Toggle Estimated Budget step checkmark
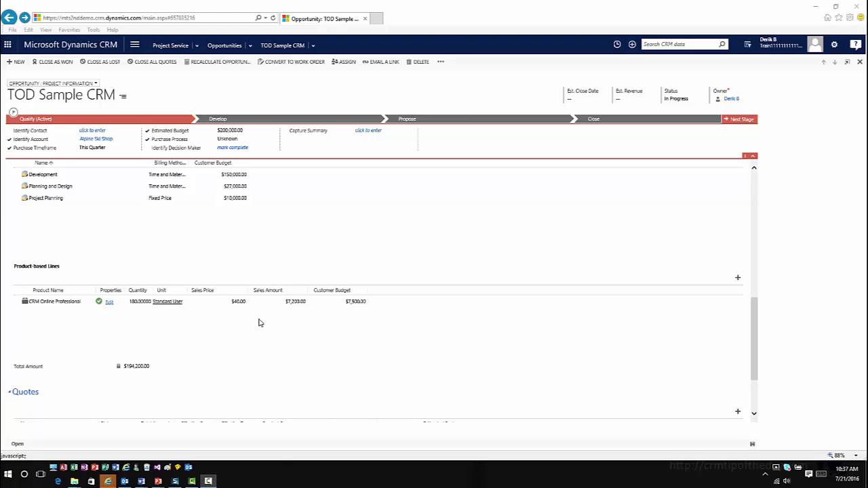The width and height of the screenshot is (868, 488). pos(147,131)
